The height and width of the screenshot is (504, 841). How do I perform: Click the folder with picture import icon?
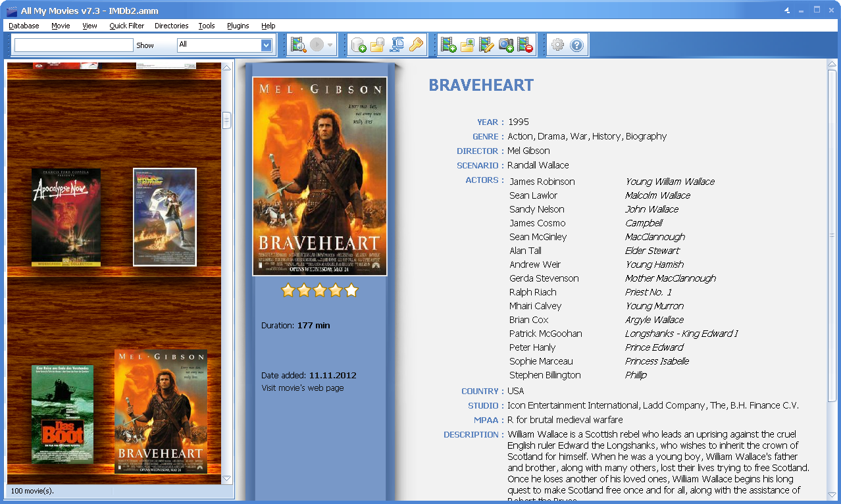coord(467,45)
